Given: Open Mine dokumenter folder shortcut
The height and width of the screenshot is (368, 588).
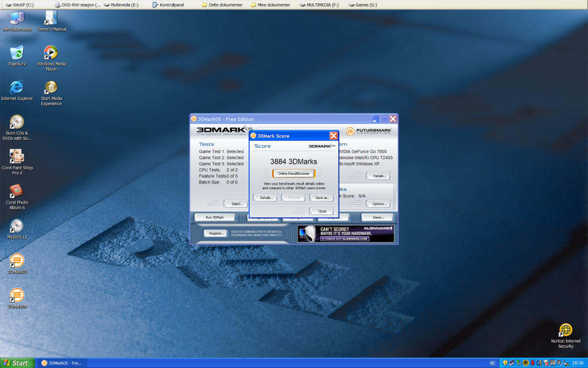Looking at the screenshot, I should (x=270, y=5).
